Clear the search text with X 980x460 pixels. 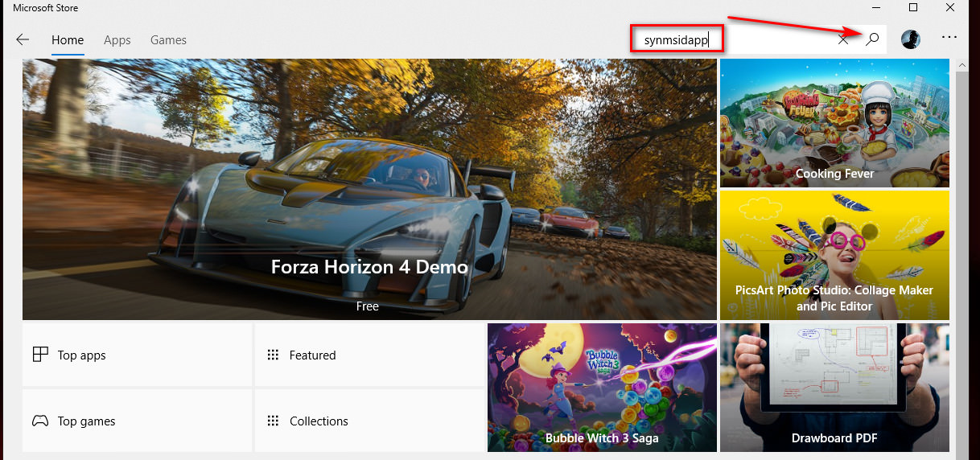[x=842, y=39]
